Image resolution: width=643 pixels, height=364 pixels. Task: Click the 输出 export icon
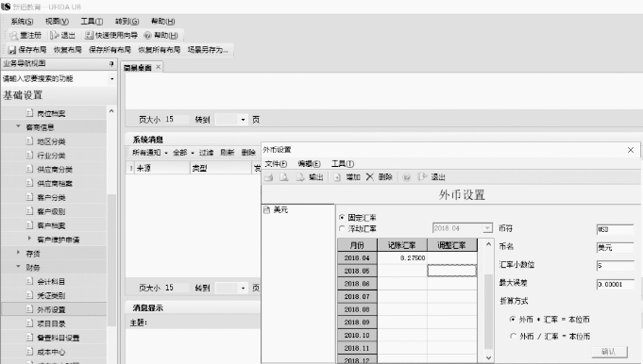[300, 177]
